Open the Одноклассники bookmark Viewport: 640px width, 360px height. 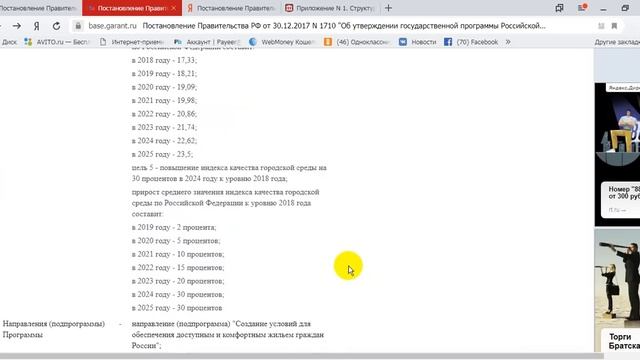(357, 42)
